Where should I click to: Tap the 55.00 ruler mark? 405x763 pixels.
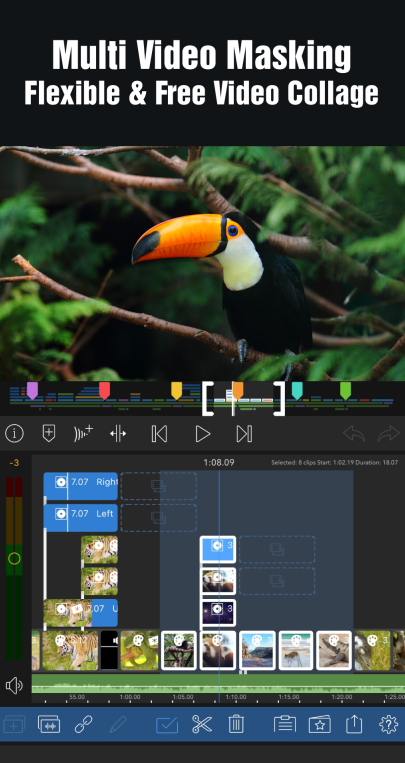(x=77, y=697)
